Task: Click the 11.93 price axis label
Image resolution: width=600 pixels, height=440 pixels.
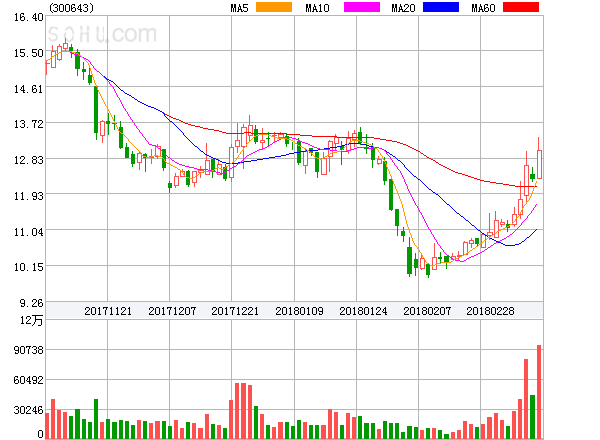Action: coord(29,196)
